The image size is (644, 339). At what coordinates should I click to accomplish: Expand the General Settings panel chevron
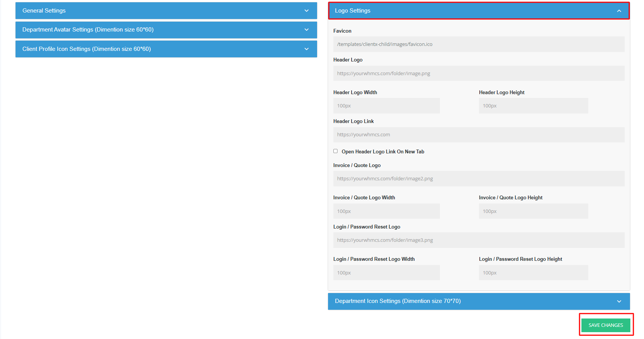point(306,11)
